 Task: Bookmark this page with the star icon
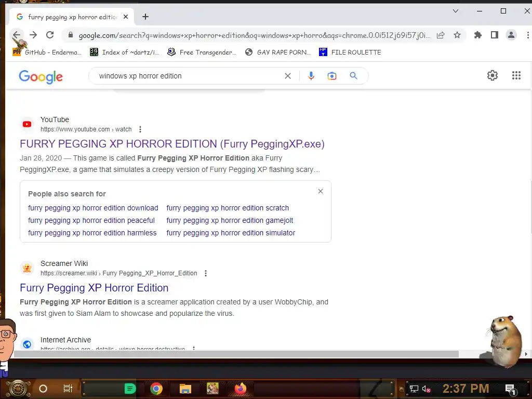click(457, 35)
